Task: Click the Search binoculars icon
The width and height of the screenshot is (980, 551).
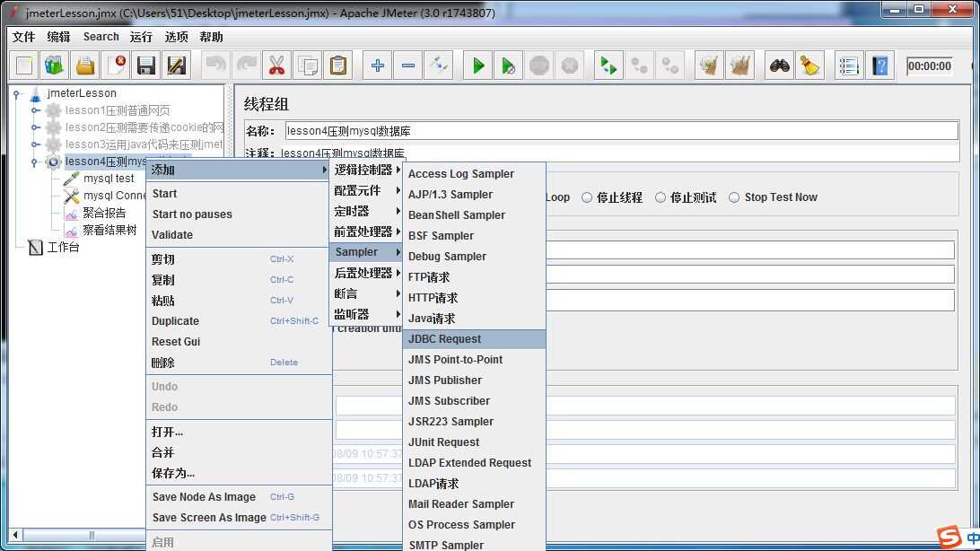Action: (x=779, y=66)
